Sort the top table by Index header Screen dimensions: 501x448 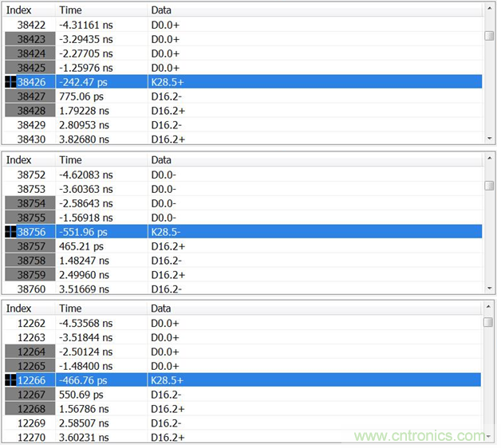(x=19, y=10)
